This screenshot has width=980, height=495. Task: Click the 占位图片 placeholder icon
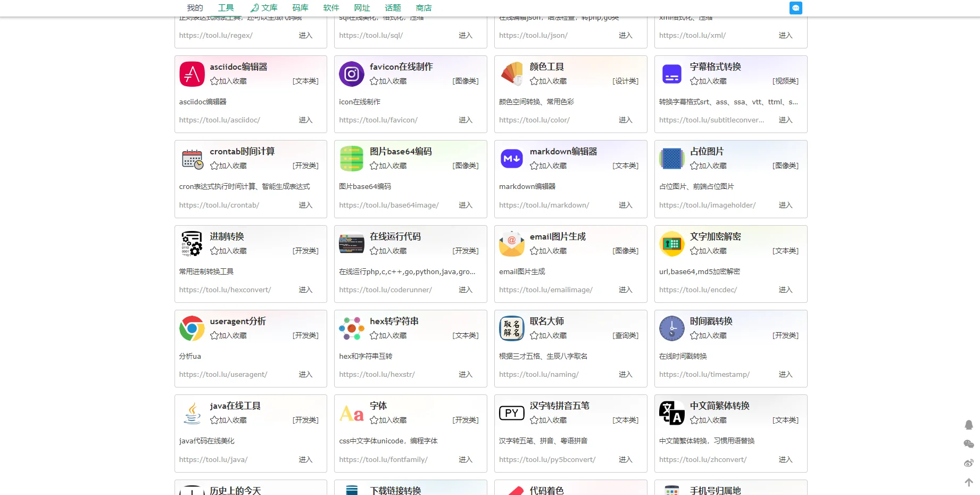point(672,159)
